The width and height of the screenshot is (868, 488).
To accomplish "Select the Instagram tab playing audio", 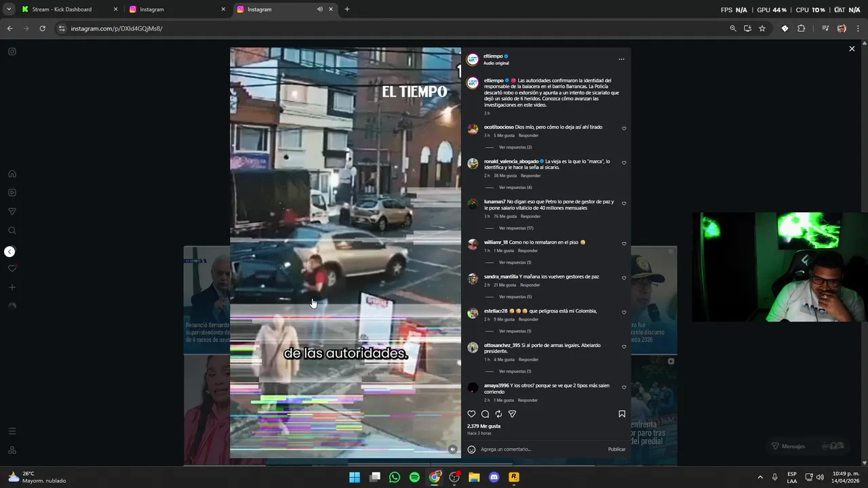I will click(x=285, y=9).
